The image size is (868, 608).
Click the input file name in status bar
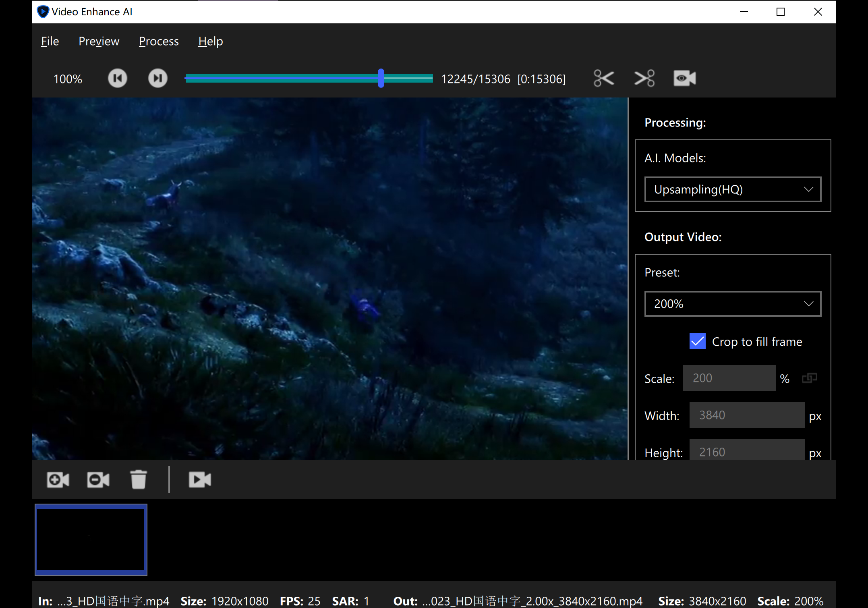(113, 601)
